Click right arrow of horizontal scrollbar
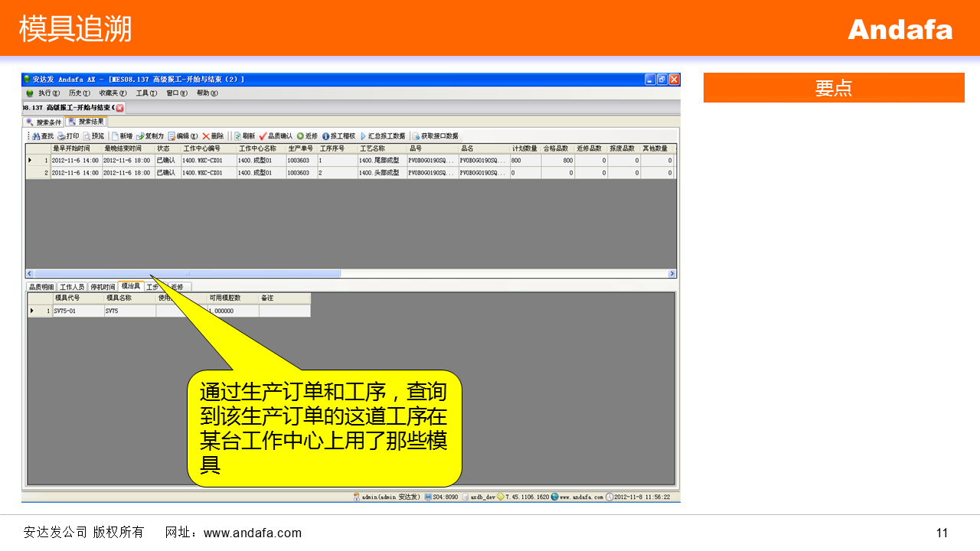The width and height of the screenshot is (980, 551). coord(672,273)
